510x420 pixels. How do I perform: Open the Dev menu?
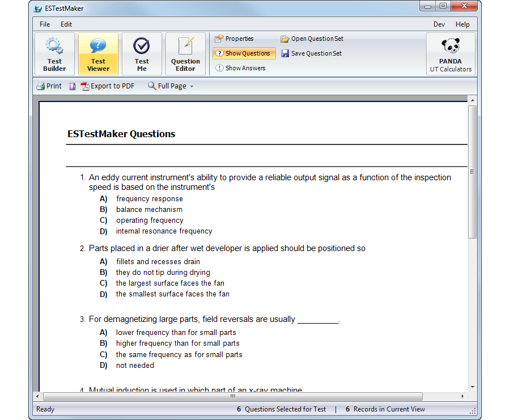[x=439, y=24]
